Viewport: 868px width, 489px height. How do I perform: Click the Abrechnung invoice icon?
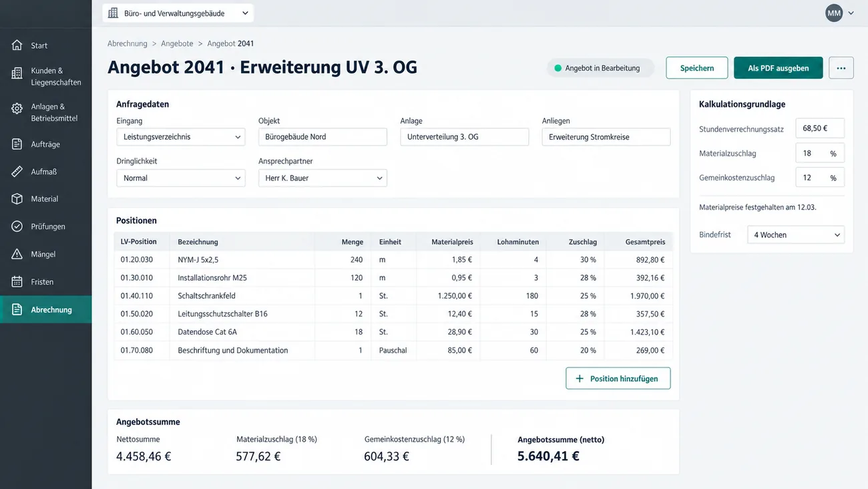17,310
